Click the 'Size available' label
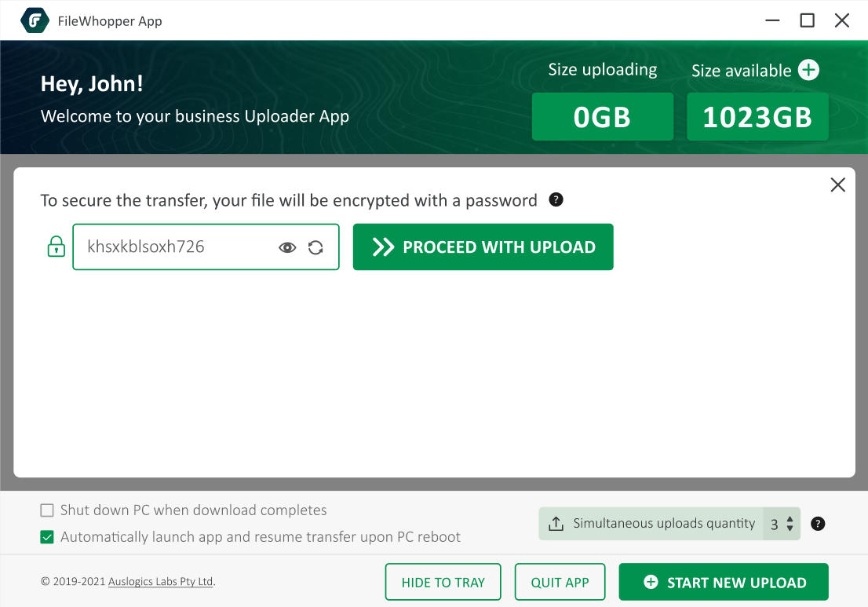The width and height of the screenshot is (868, 607). click(741, 71)
